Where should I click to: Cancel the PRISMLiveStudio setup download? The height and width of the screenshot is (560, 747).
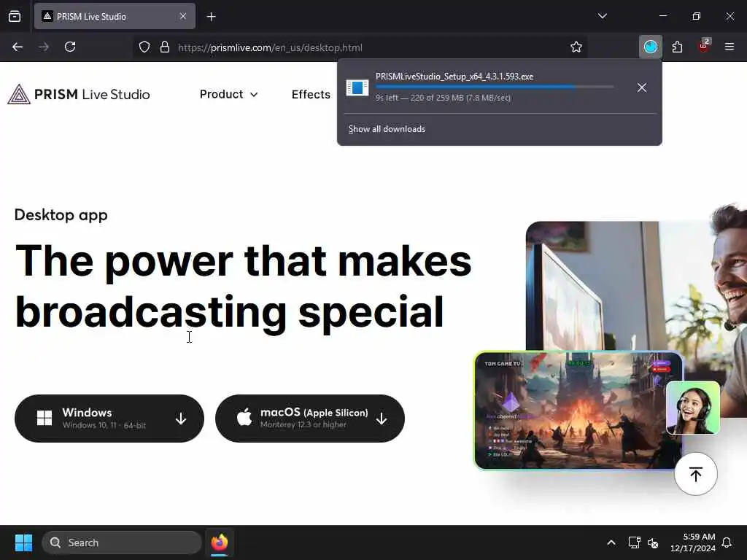tap(642, 87)
